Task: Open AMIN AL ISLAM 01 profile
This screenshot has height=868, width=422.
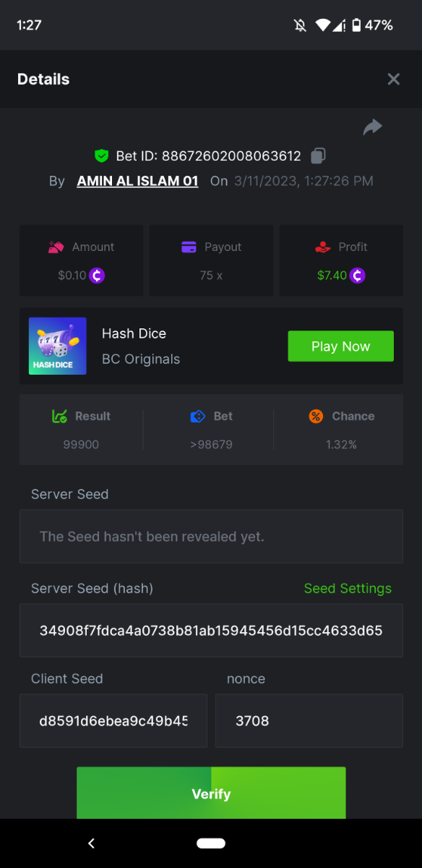Action: [x=137, y=181]
